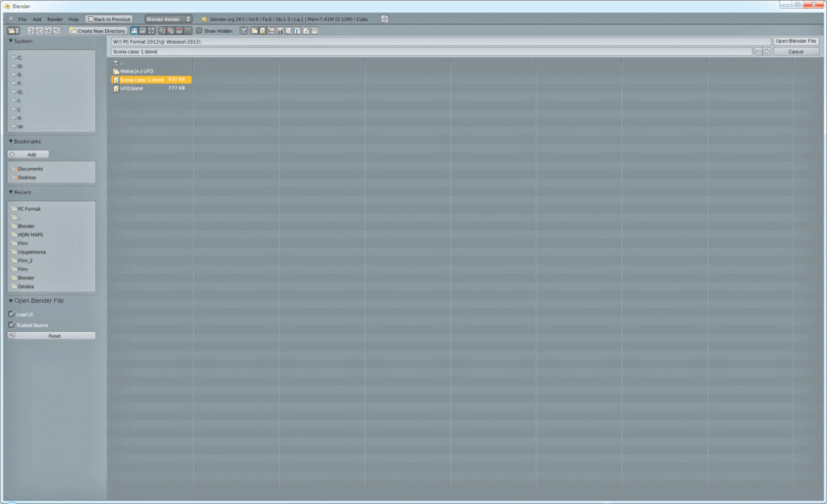Click the plus icon to increment filename
827x504 pixels.
point(766,52)
